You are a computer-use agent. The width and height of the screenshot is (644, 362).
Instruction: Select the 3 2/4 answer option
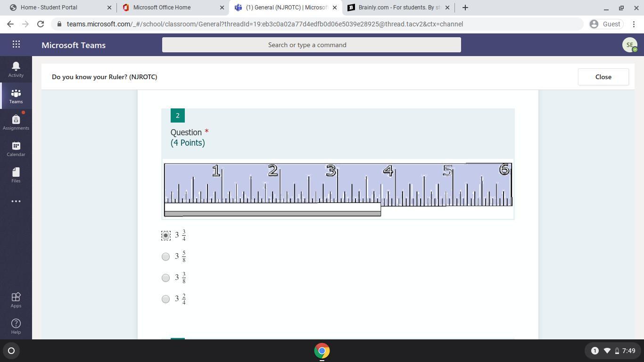pyautogui.click(x=165, y=299)
